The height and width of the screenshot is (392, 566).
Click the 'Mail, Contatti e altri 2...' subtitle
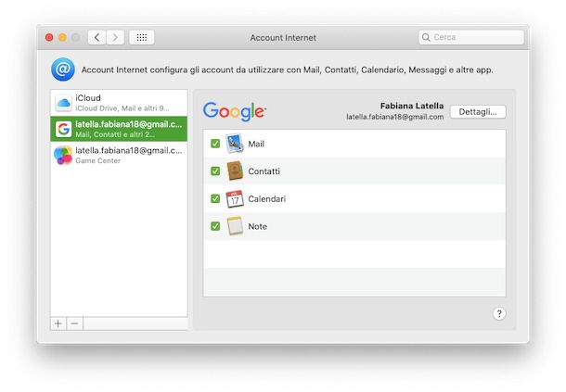click(x=115, y=134)
